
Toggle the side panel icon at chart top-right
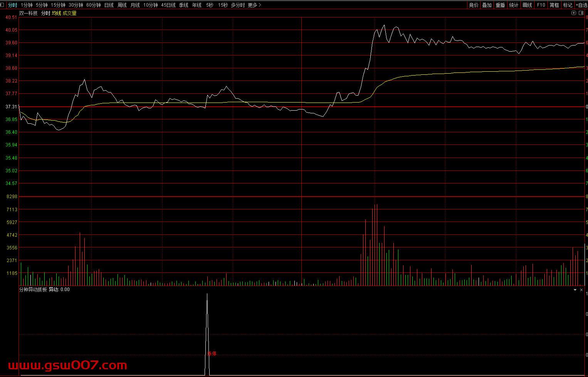(581, 13)
